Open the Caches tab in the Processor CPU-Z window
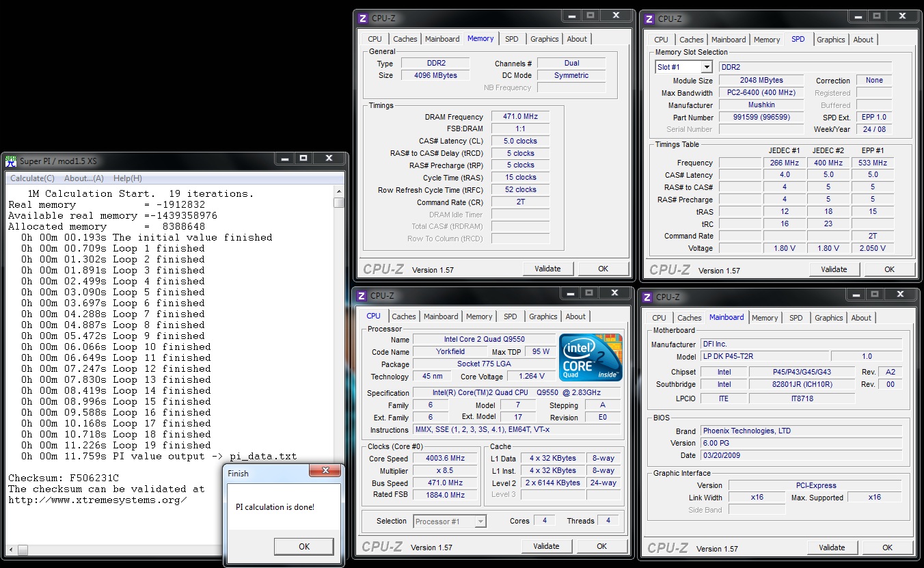The image size is (924, 568). coord(404,316)
